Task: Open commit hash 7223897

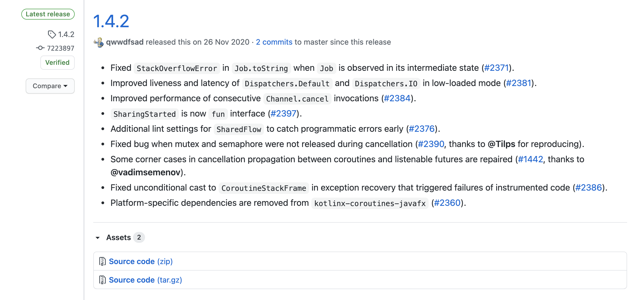Action: click(x=61, y=48)
